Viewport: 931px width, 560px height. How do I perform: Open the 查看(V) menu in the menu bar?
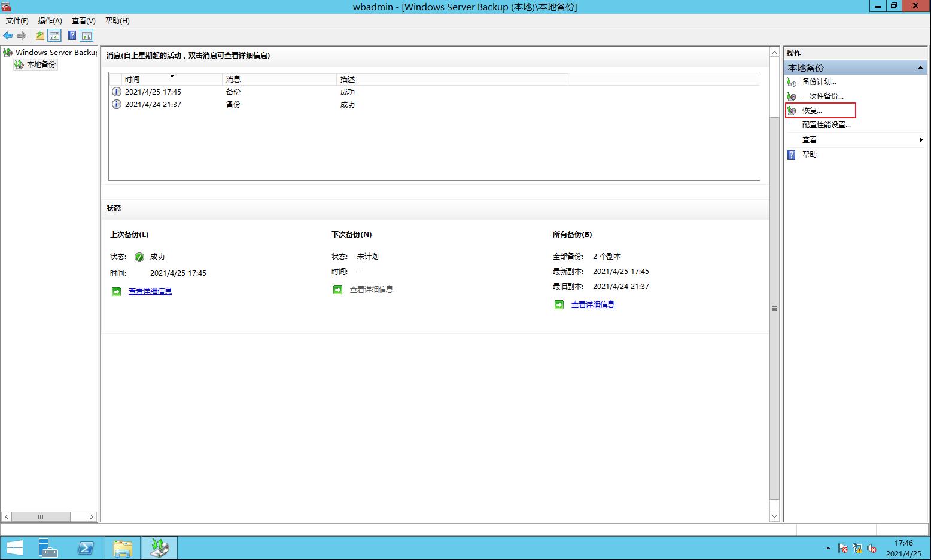click(84, 20)
